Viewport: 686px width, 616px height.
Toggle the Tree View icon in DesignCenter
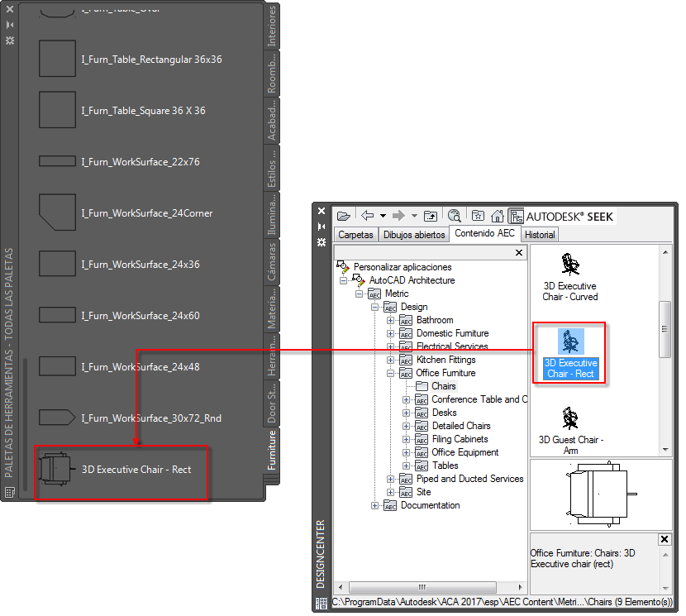coord(517,216)
